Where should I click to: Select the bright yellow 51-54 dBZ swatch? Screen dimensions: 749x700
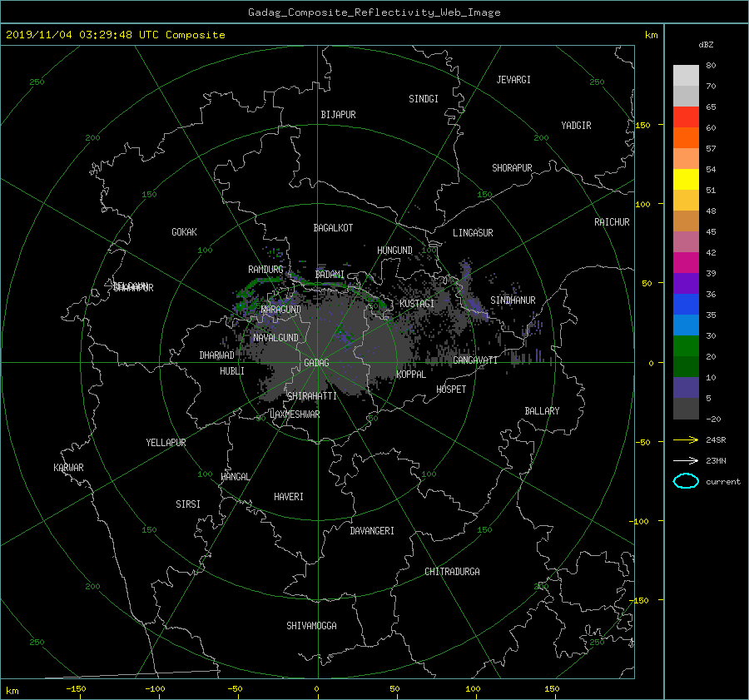pyautogui.click(x=686, y=180)
